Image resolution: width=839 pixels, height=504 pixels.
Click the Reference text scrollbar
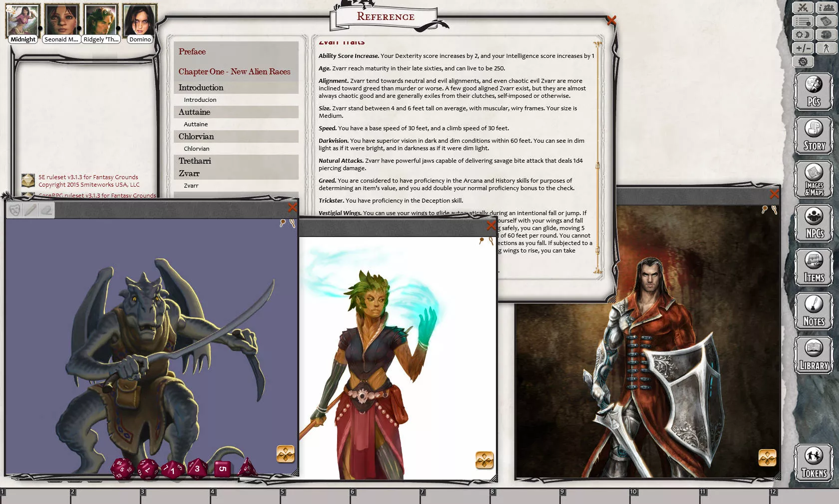pyautogui.click(x=597, y=157)
